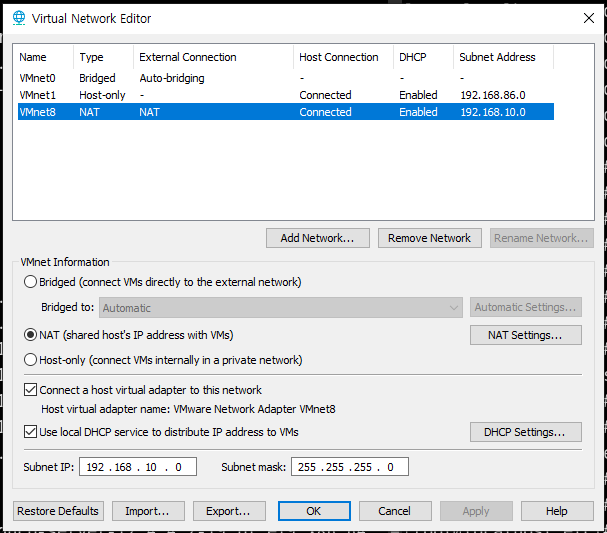Click the 192.168.86.0 subnet address cell
Screen dimensions: 607x533
point(493,95)
